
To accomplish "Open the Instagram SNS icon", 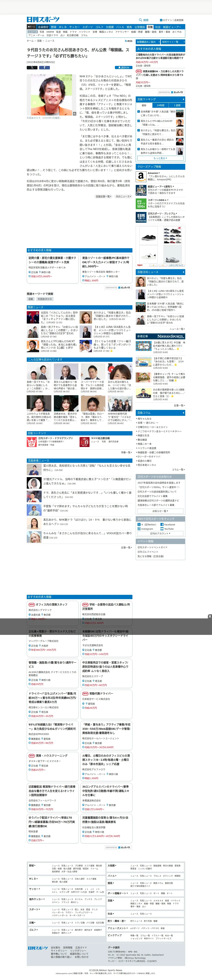I will pos(139,529).
